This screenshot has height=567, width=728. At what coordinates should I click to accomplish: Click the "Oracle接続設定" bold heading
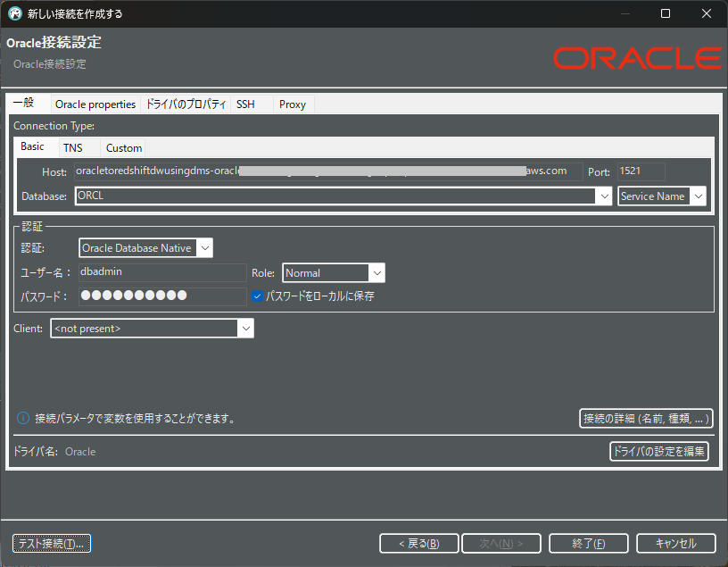tap(54, 43)
